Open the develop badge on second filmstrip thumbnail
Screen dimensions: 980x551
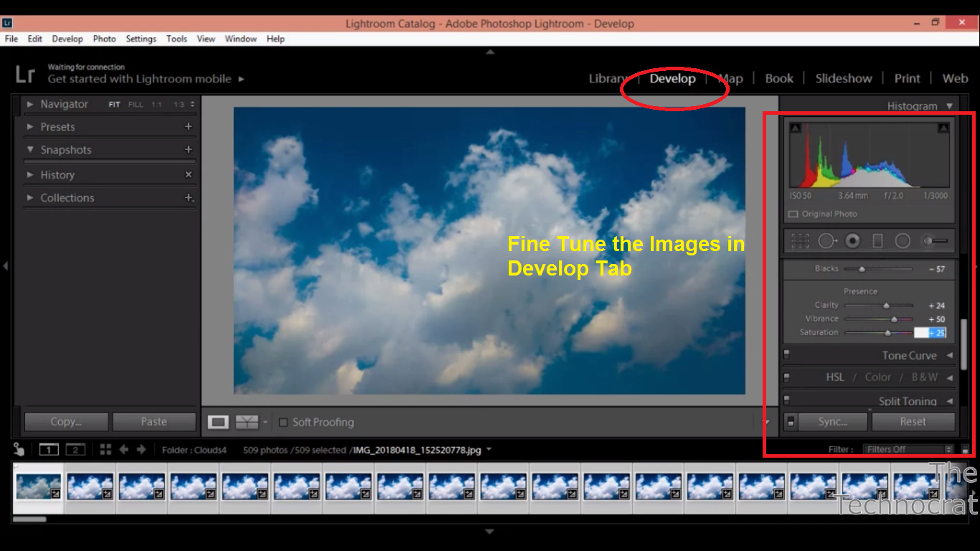pyautogui.click(x=107, y=494)
